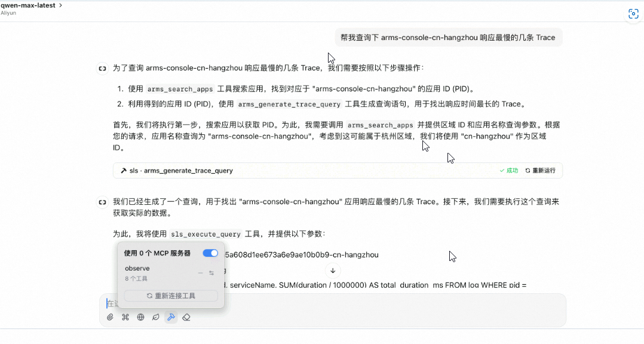Open observe server settings sliders icon
This screenshot has width=644, height=344.
coord(211,273)
